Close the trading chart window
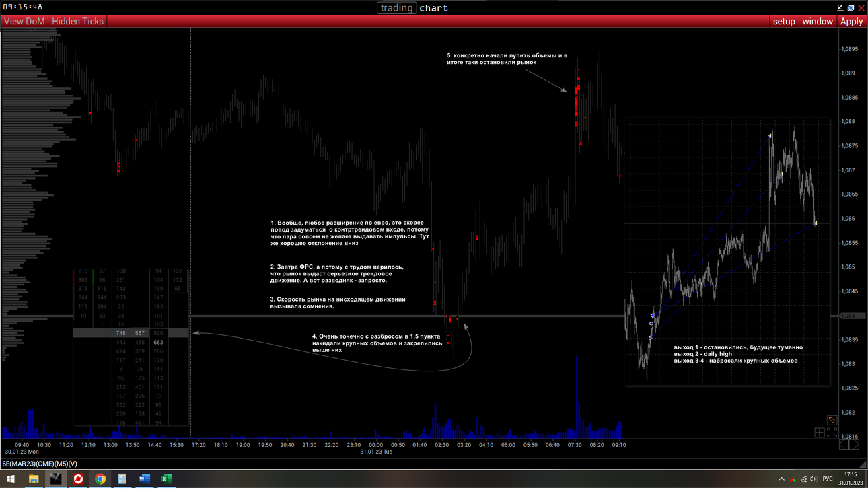This screenshot has height=496, width=868. (861, 8)
